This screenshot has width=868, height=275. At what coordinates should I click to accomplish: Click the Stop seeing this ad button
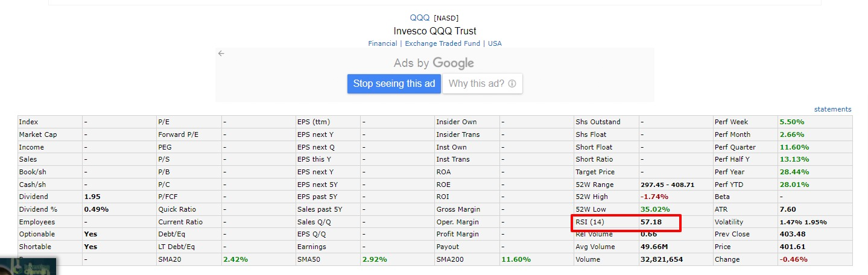394,84
